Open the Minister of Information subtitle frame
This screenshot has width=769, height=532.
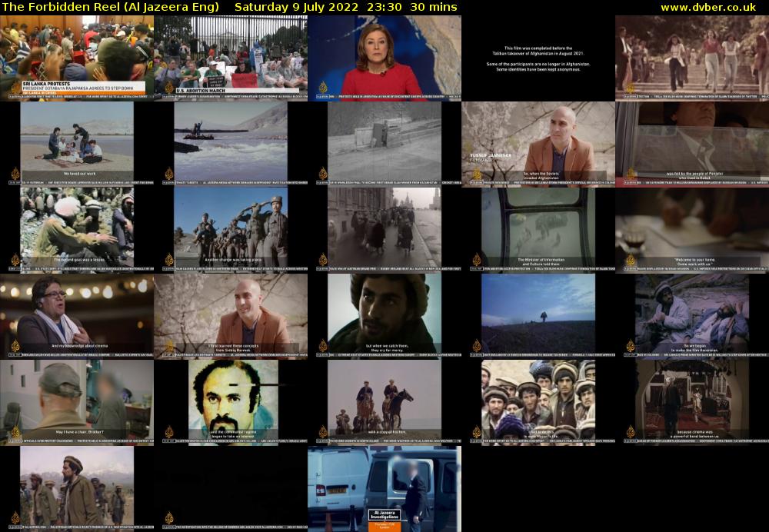pyautogui.click(x=538, y=230)
